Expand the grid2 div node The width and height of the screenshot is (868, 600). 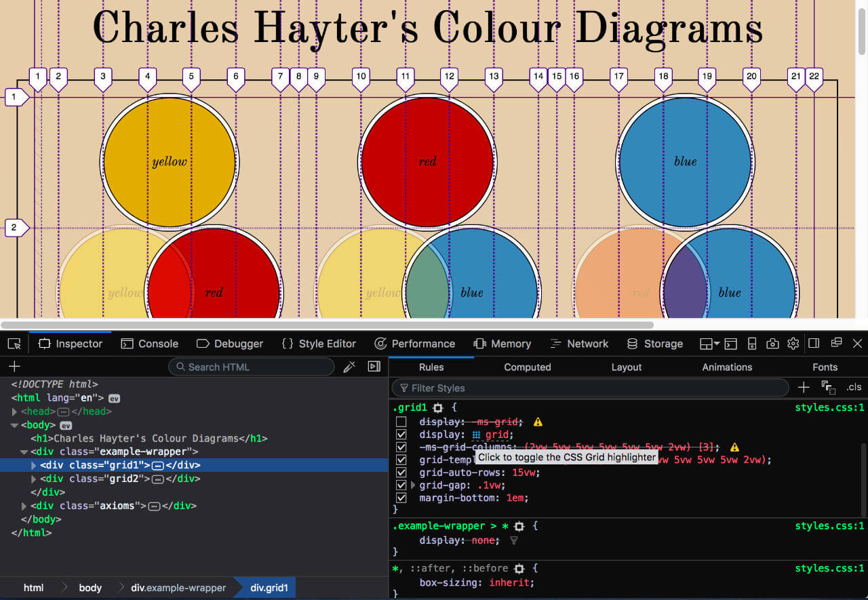pyautogui.click(x=35, y=479)
